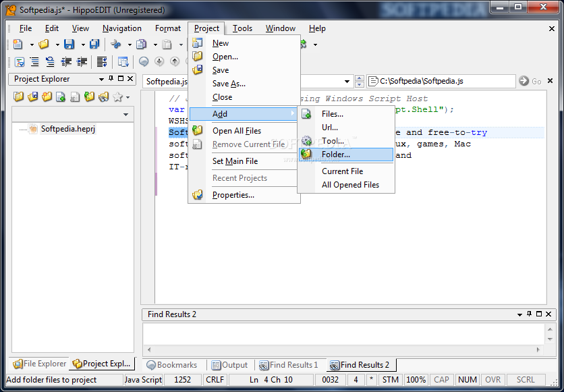Select Save As... in Project menu
564x392 pixels.
[244, 84]
